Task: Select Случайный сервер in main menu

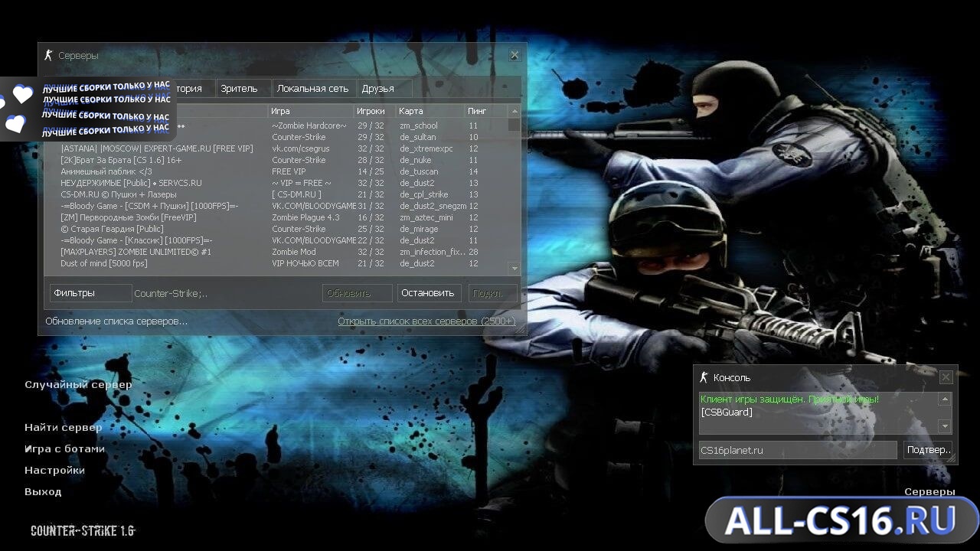Action: [78, 384]
